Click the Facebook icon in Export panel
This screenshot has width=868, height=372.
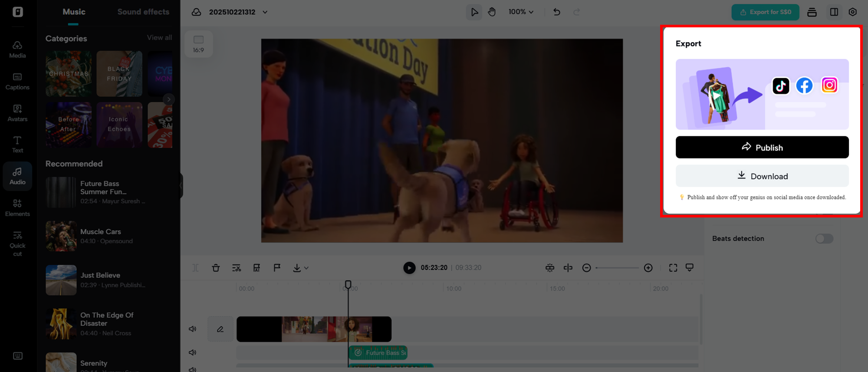804,86
